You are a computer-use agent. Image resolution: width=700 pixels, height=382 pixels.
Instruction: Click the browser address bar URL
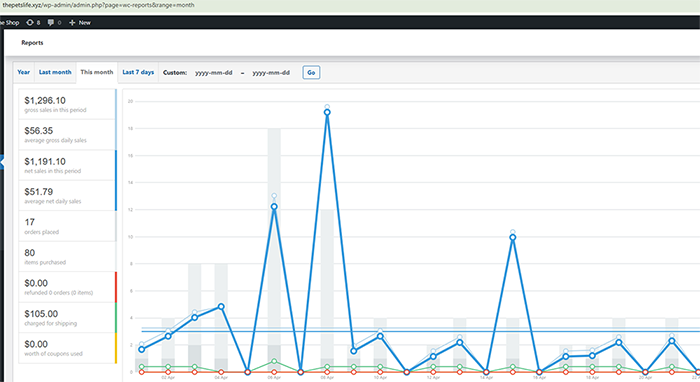click(98, 5)
